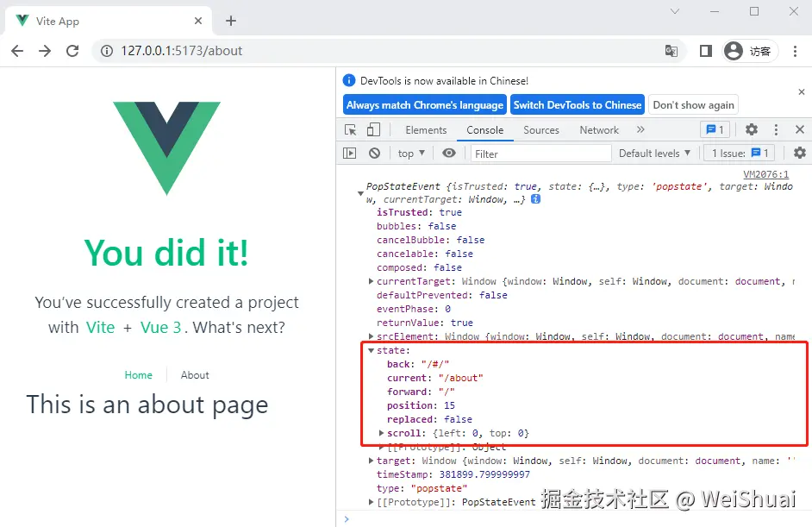Click the 1 Issue link in console bar
Viewport: 812px width, 527px height.
click(740, 154)
